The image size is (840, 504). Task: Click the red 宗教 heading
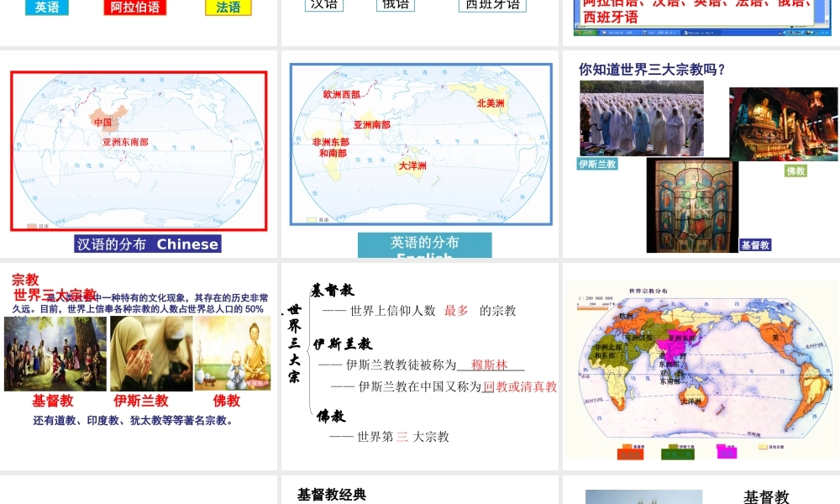coord(26,280)
